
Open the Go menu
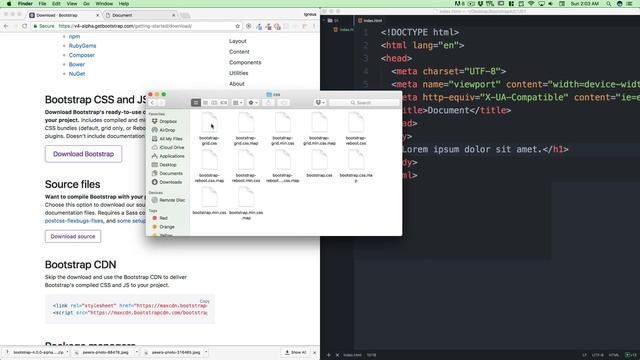coord(86,4)
